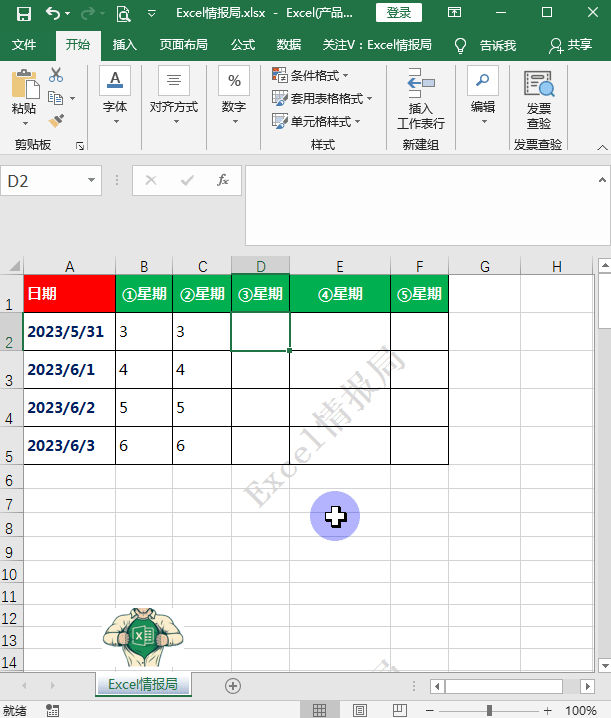Switch to the 开始 ribbon tab

pos(78,45)
